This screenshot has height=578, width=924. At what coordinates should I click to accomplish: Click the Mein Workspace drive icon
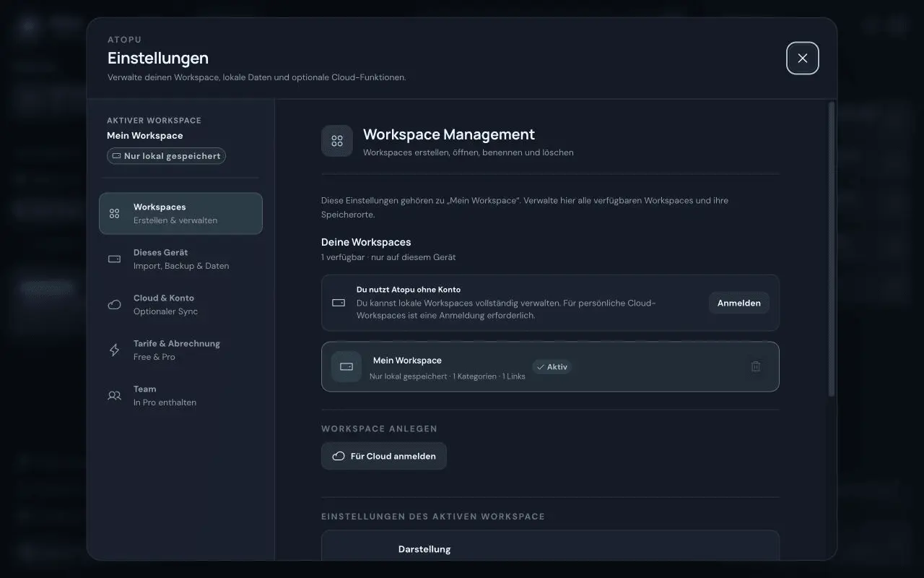click(x=346, y=367)
